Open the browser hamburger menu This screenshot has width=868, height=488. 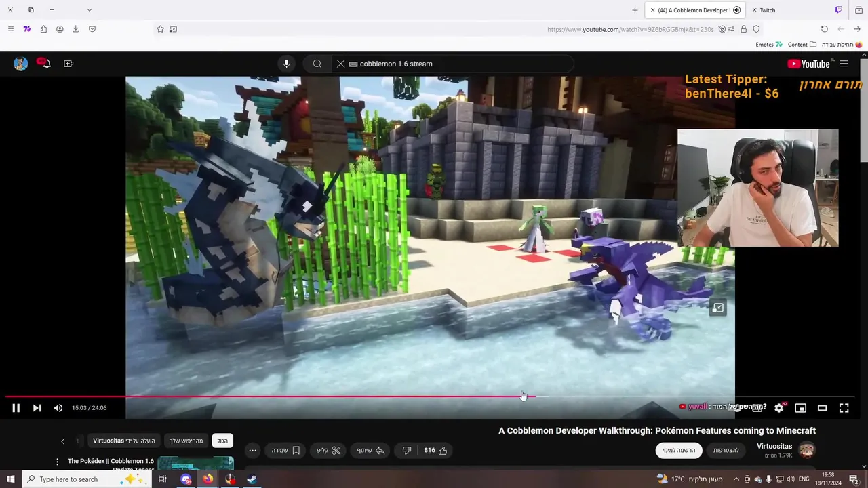coord(10,29)
